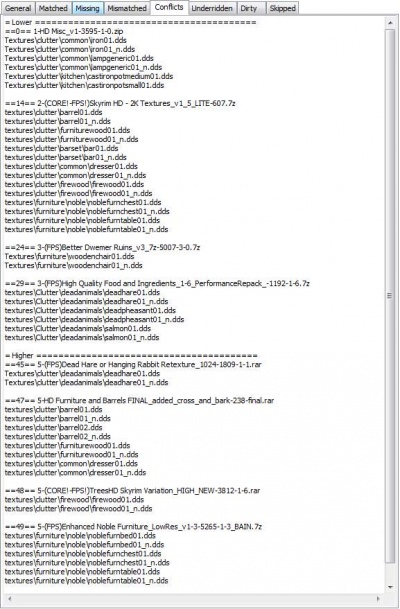Image resolution: width=400 pixels, height=609 pixels.
Task: Click the Better Dwemer Ruins package line
Action: [103, 247]
